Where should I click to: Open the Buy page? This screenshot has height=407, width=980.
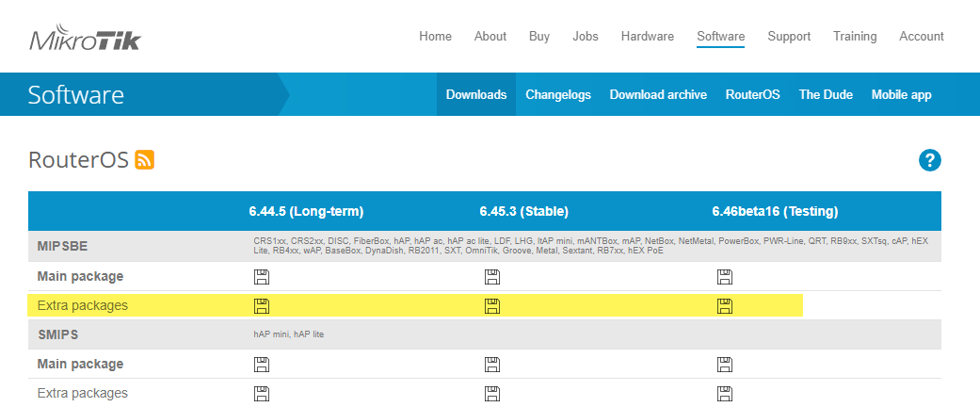(539, 36)
